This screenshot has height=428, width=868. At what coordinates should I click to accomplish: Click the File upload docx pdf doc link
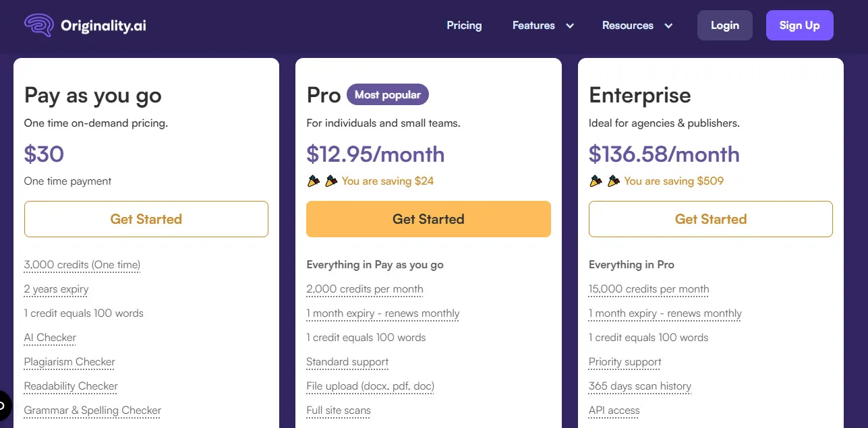(x=370, y=386)
